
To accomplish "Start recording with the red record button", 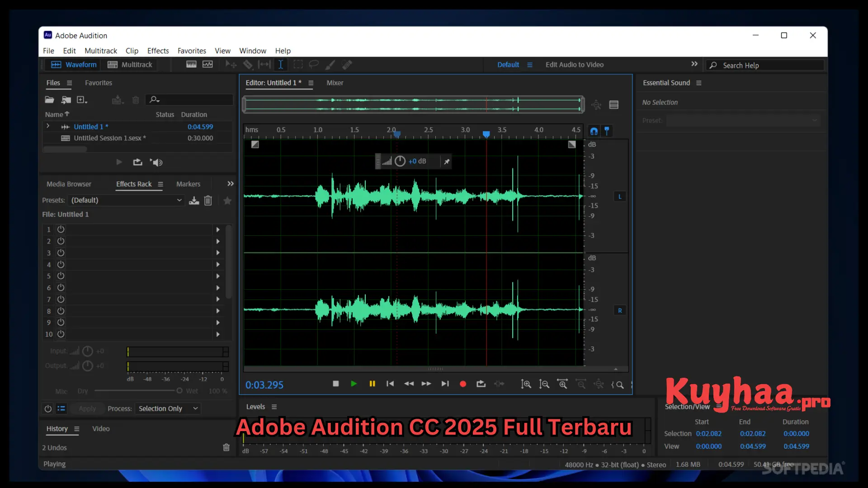I will click(462, 384).
